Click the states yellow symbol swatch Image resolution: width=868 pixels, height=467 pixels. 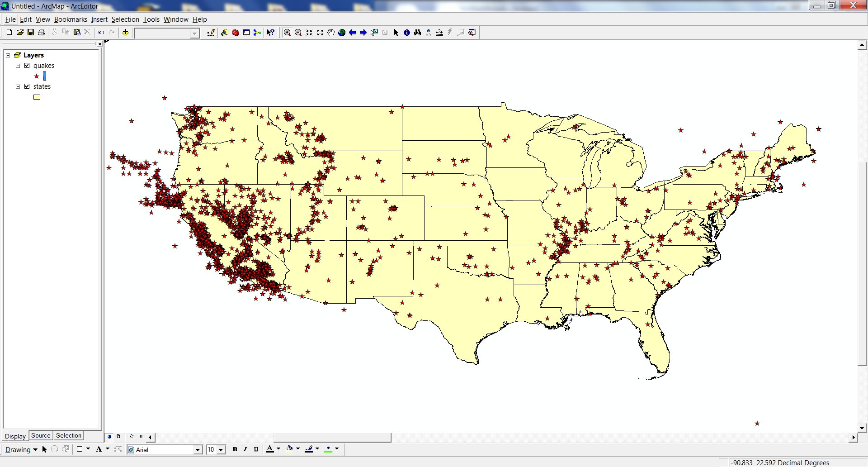[x=37, y=97]
